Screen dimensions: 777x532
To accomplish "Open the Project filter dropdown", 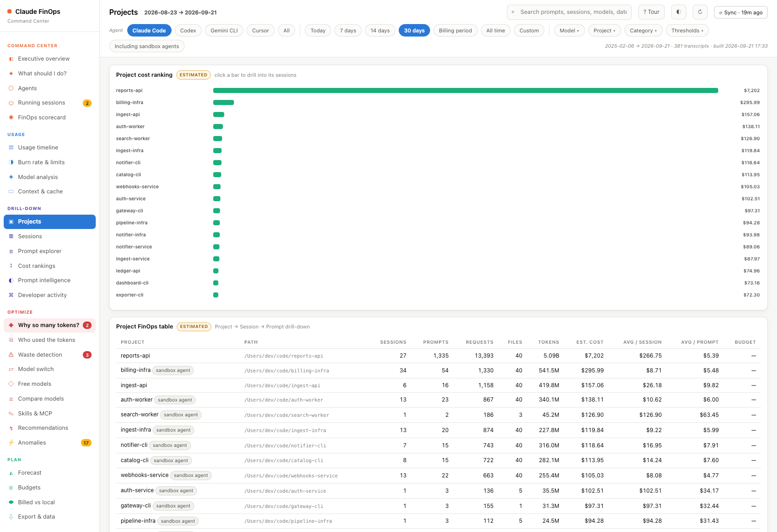I will [604, 31].
